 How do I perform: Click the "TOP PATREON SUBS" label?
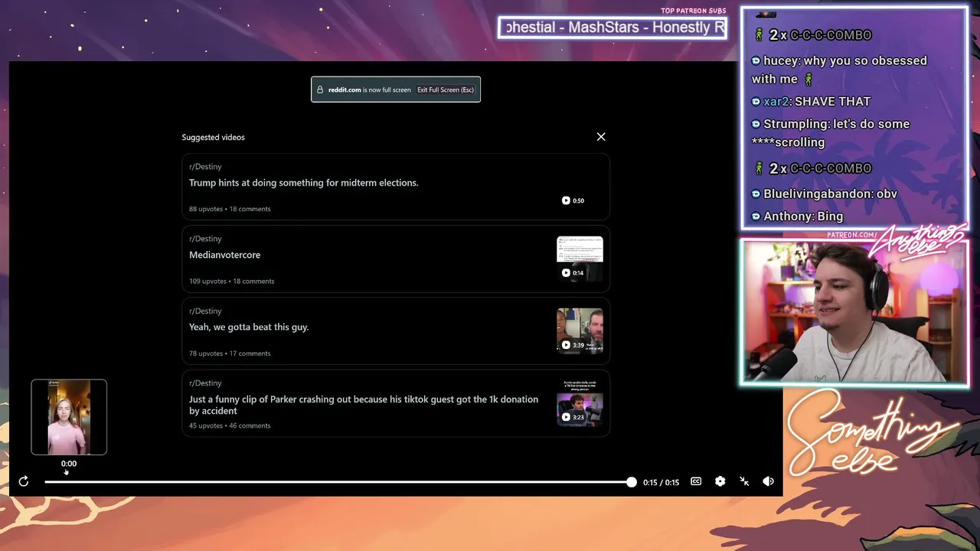point(694,11)
